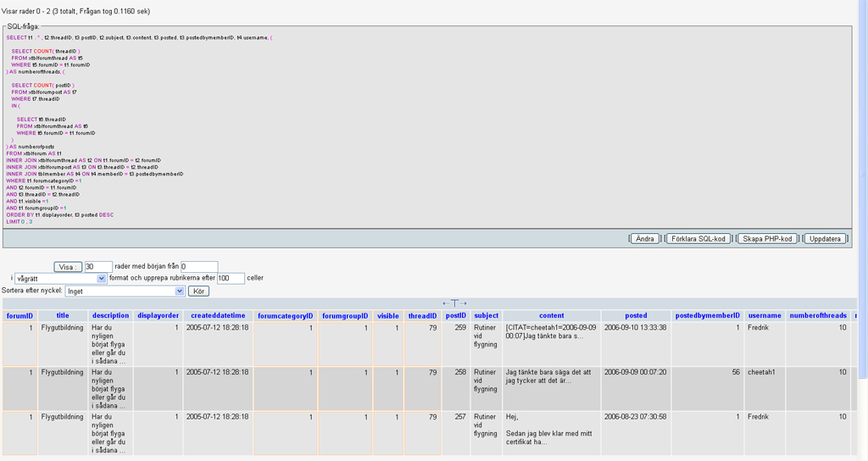Click the Skapa PHP-kod button

pos(767,239)
